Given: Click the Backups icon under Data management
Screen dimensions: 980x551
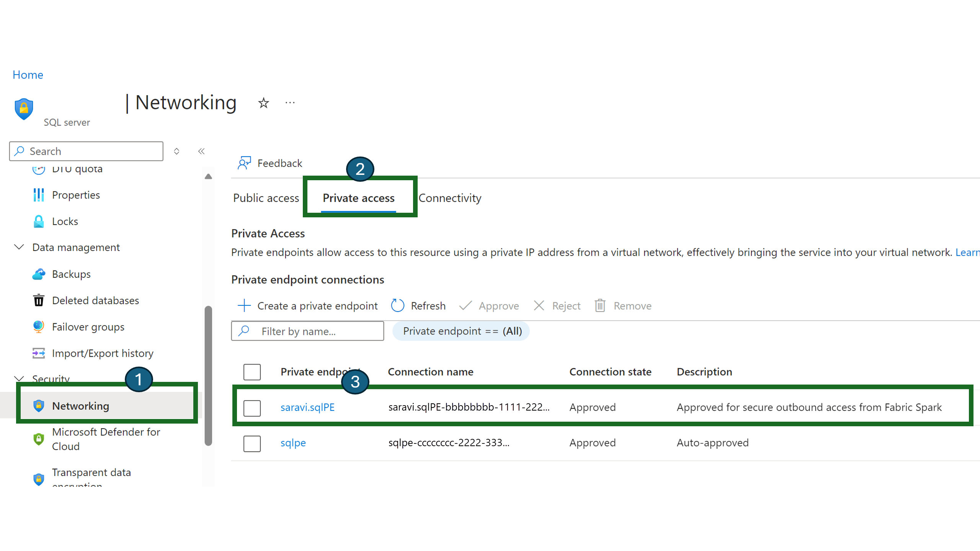Looking at the screenshot, I should (38, 274).
